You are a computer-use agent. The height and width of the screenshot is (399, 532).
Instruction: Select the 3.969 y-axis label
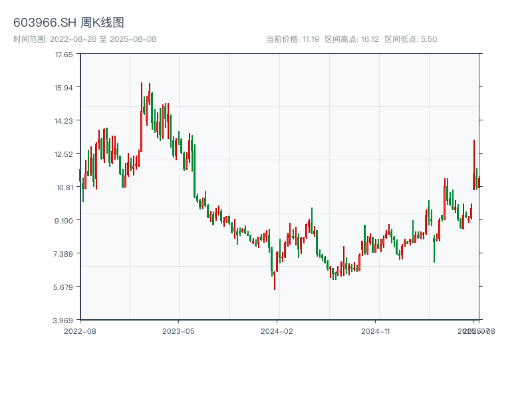(x=64, y=320)
